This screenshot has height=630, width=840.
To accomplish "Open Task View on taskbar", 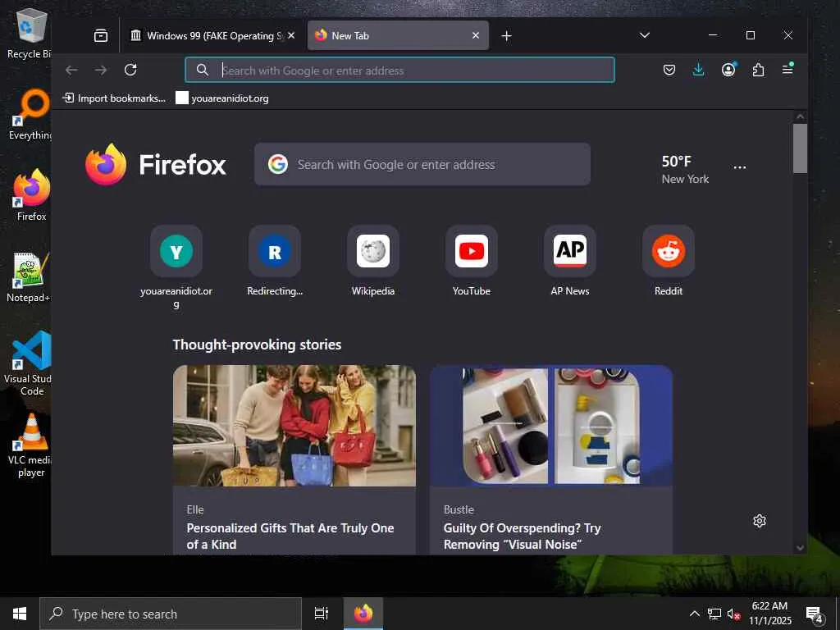I will pos(322,614).
